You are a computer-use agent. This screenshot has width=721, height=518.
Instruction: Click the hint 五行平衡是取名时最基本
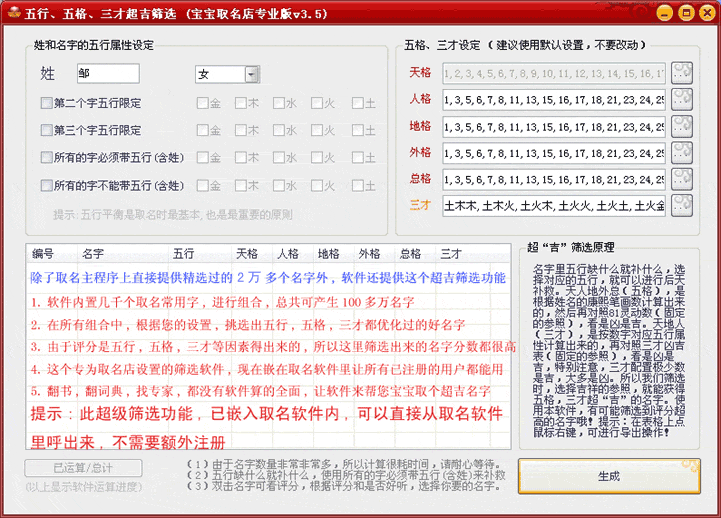coord(172,215)
